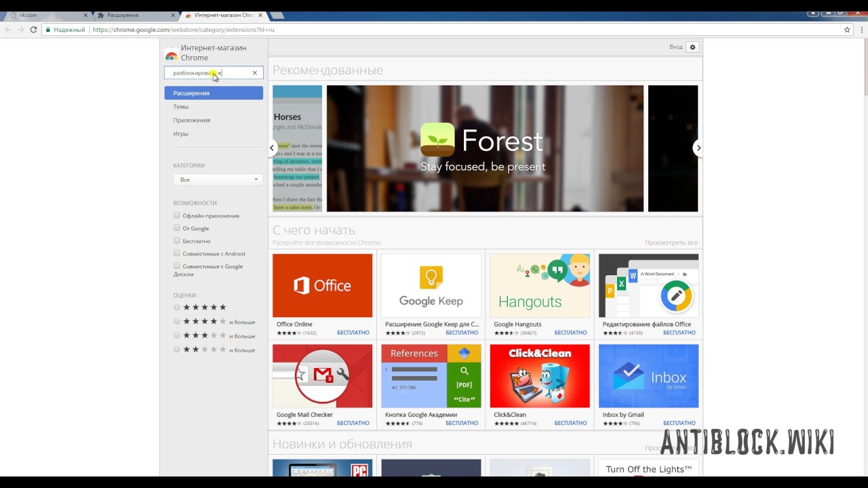Switch to the vk.com tab
868x488 pixels.
coord(47,15)
